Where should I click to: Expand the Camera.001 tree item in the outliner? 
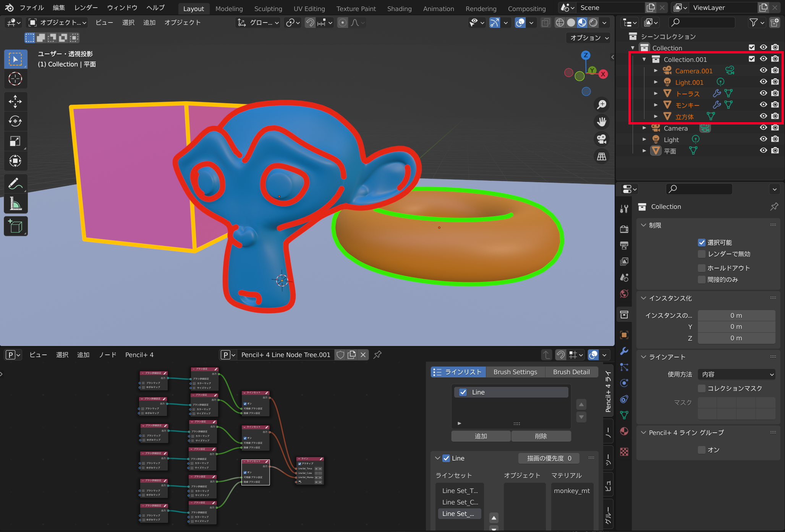pyautogui.click(x=656, y=71)
